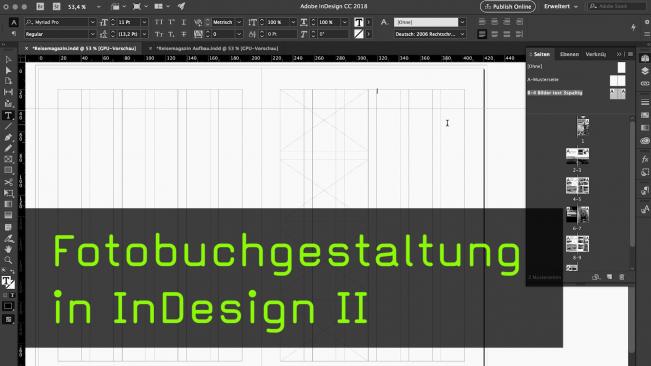Select the Gradient Swatch tool

click(x=8, y=204)
